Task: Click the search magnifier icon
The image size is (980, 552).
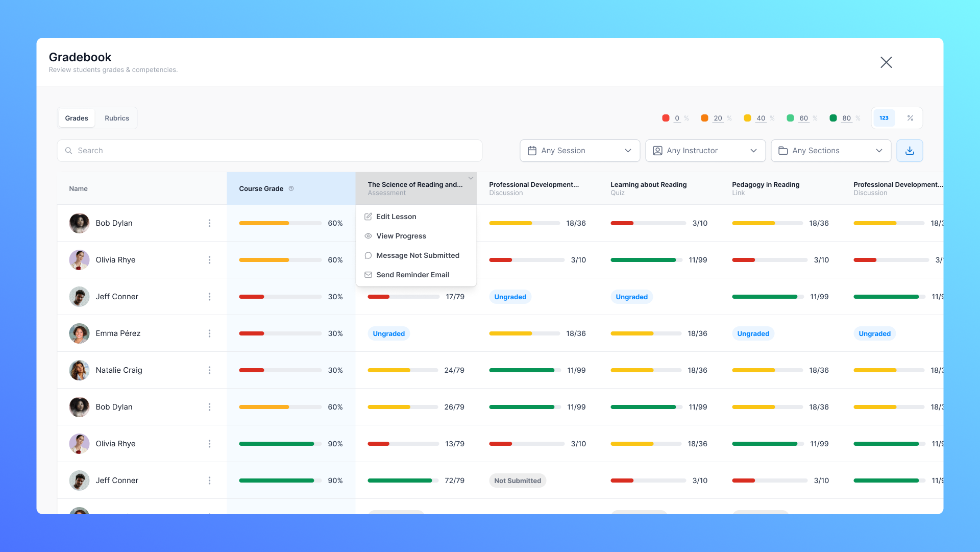Action: (x=68, y=151)
